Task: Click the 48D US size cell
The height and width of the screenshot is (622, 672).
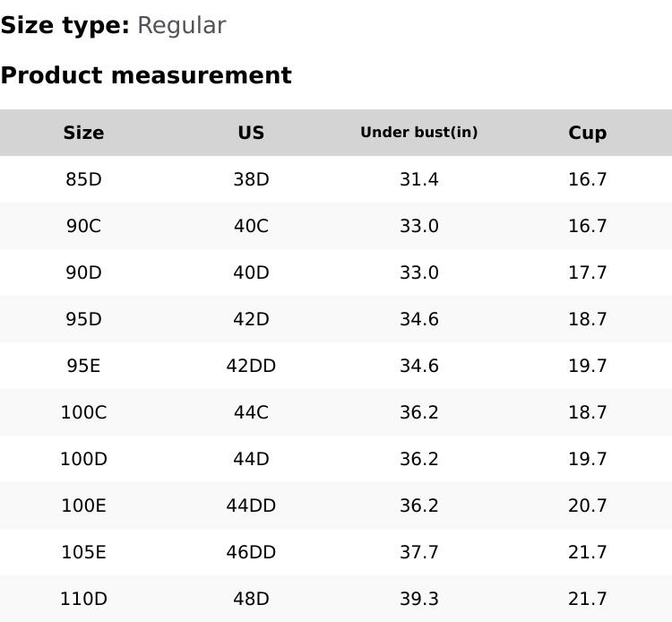Action: pyautogui.click(x=251, y=599)
